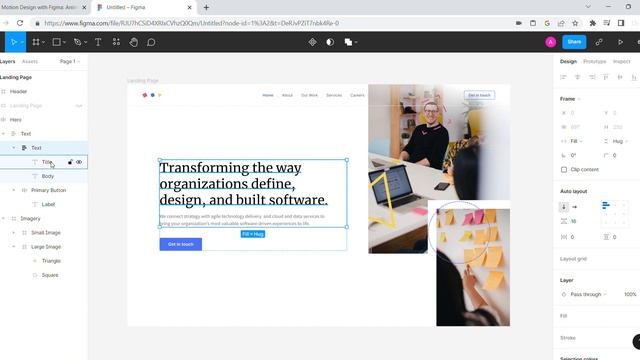Screen dimensions: 640x360
Task: Open the Pass through blend dropdown
Action: pyautogui.click(x=589, y=294)
